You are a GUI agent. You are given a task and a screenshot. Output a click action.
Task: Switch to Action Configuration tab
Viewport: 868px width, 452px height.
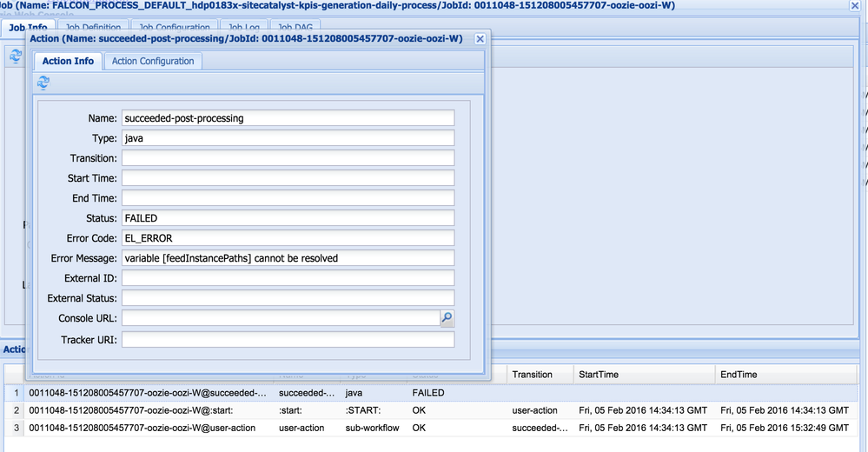click(153, 61)
